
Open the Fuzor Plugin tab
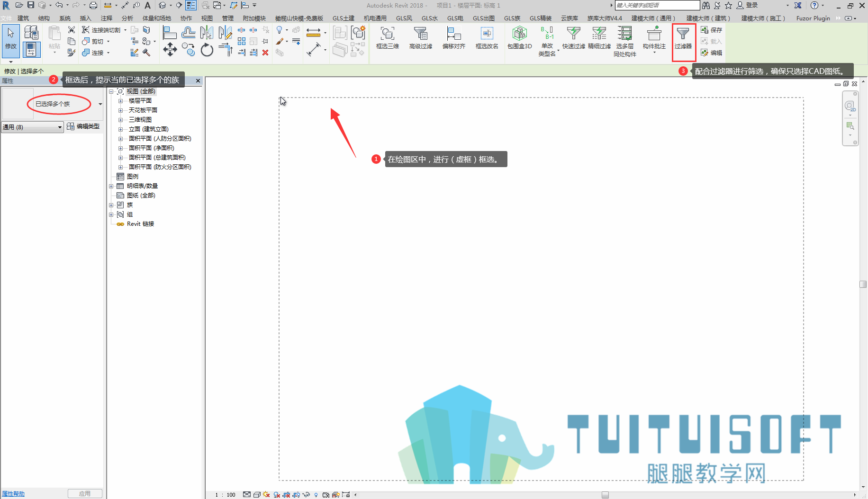(x=813, y=18)
